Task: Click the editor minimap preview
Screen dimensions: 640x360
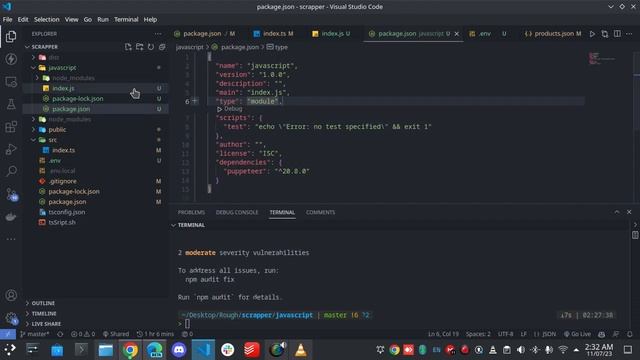Action: pyautogui.click(x=602, y=58)
